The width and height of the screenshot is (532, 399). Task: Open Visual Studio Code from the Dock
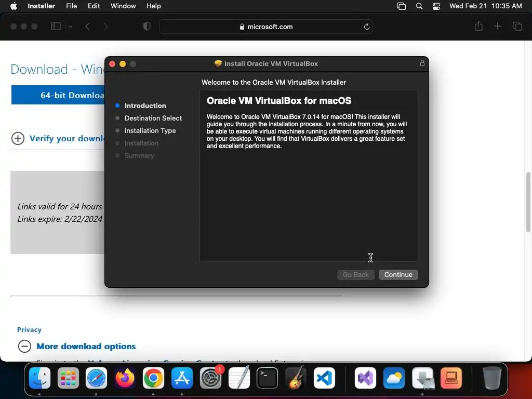(x=324, y=378)
